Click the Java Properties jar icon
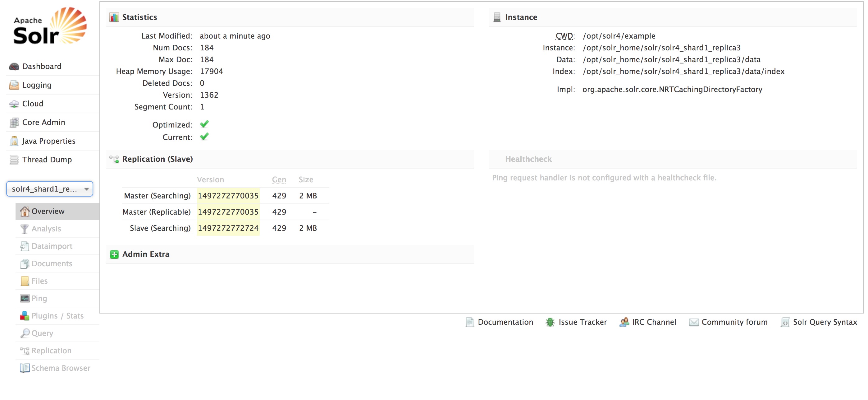 pyautogui.click(x=14, y=141)
